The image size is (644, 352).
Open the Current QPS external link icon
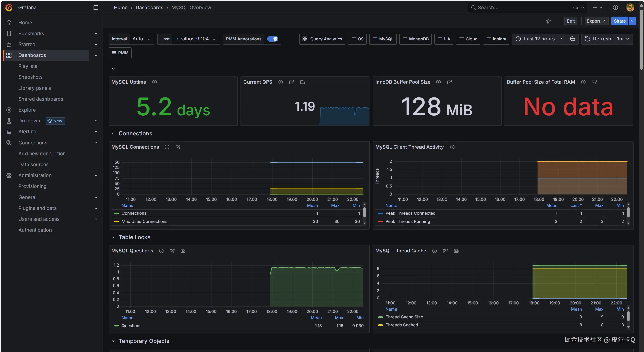(x=291, y=82)
